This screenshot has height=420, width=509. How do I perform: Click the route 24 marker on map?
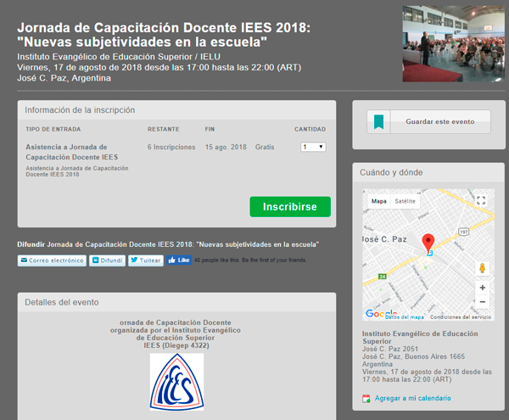[x=383, y=277]
